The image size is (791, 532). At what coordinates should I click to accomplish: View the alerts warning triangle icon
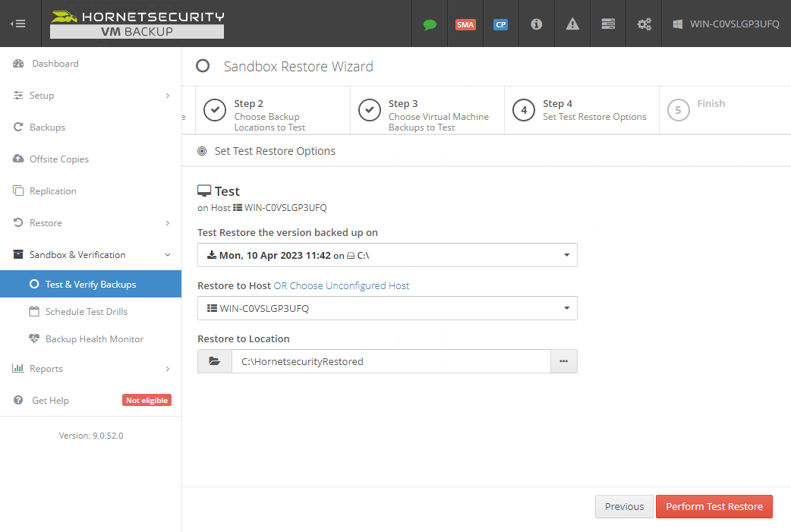[572, 24]
